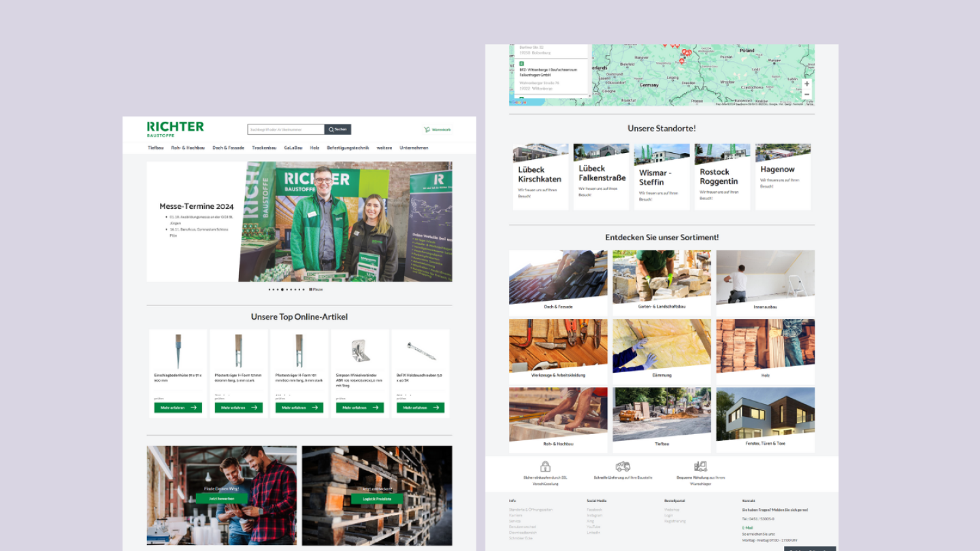Click the Richter Baustoffe logo
This screenshot has height=551, width=980.
(x=175, y=129)
